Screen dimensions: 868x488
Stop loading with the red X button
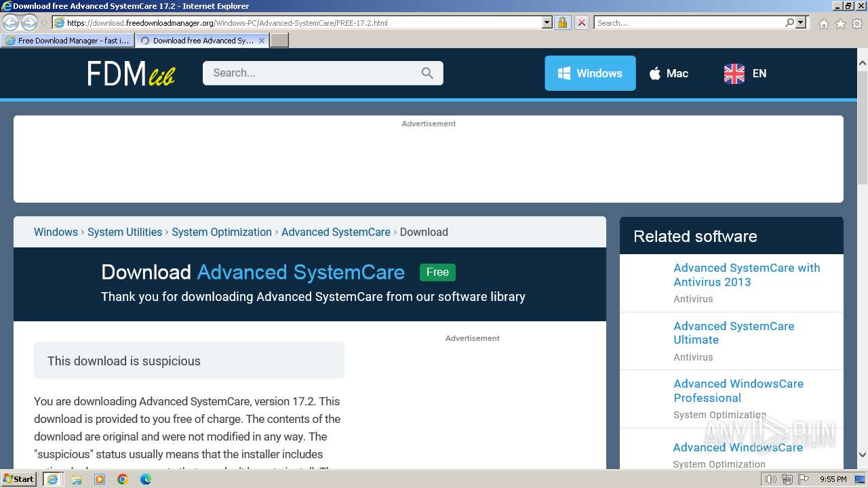click(581, 22)
